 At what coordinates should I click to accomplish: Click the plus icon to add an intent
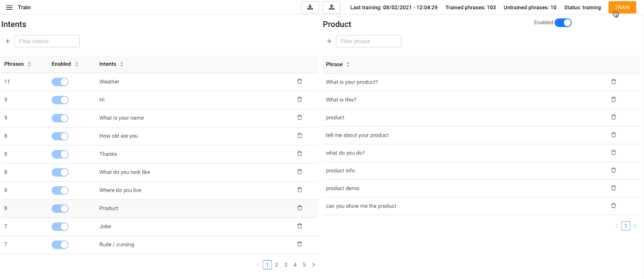pyautogui.click(x=8, y=41)
